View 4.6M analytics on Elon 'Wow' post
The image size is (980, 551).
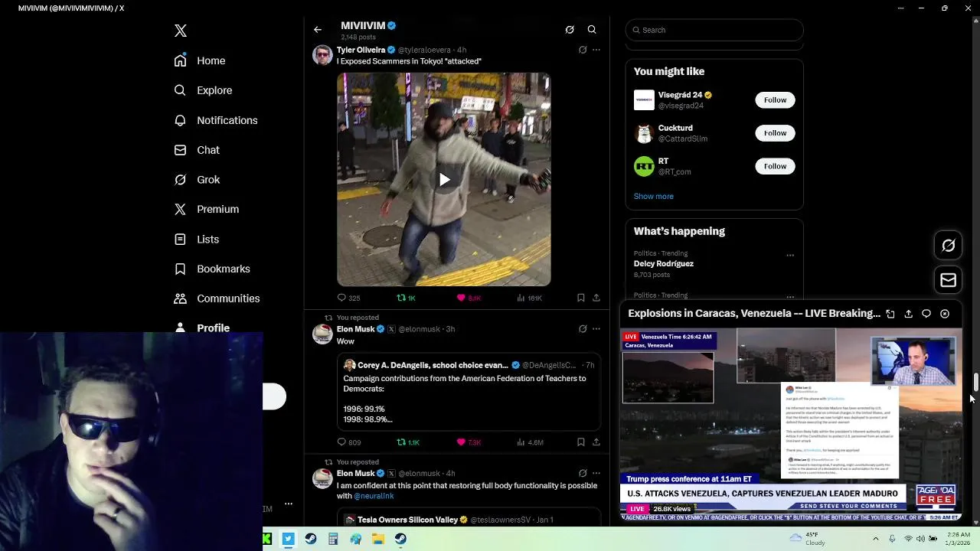pos(530,442)
